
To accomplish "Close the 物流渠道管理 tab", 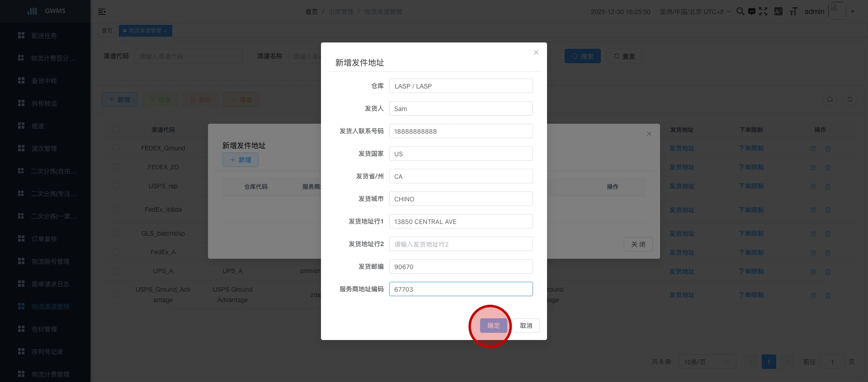I will [165, 31].
